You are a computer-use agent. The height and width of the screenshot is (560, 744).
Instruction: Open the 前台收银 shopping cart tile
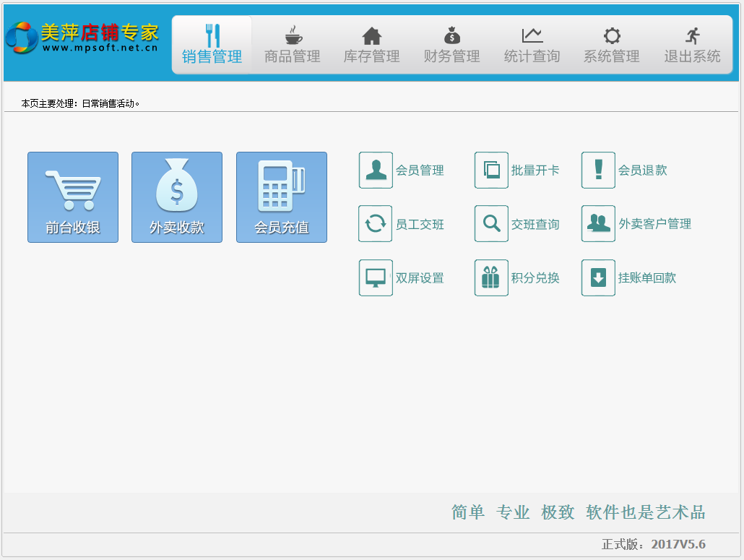click(x=73, y=197)
